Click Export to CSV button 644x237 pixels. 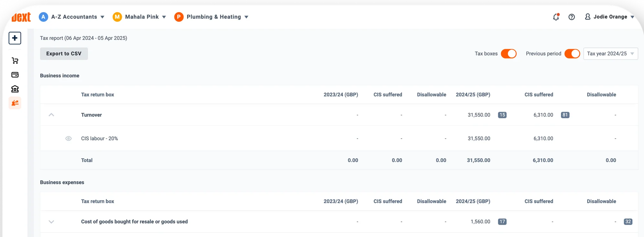pyautogui.click(x=64, y=54)
